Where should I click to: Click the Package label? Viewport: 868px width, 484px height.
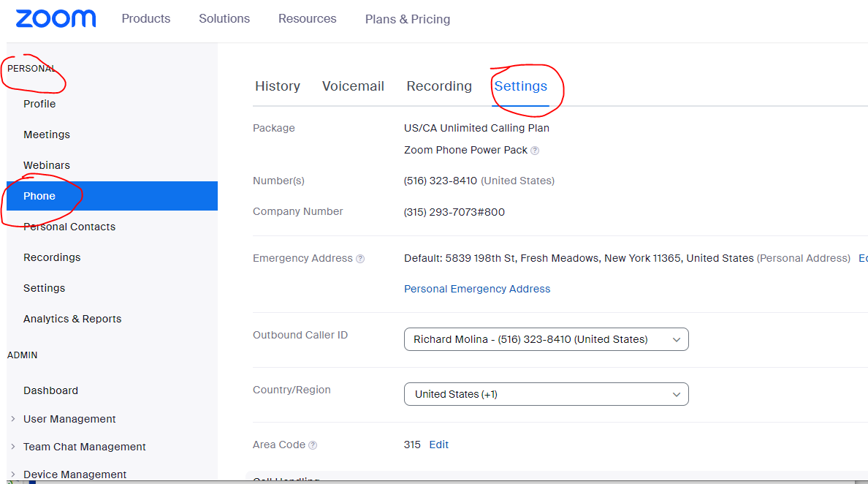pyautogui.click(x=274, y=128)
